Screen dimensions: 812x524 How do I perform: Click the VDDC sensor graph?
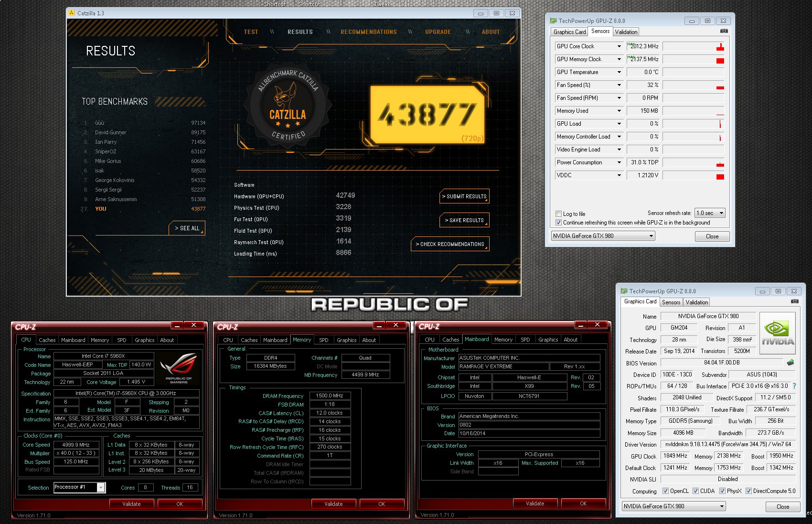[694, 175]
